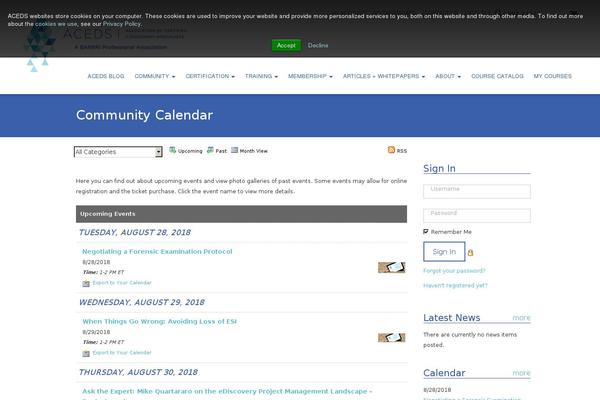This screenshot has height=400, width=600.
Task: Accept the cookies banner
Action: coord(286,45)
